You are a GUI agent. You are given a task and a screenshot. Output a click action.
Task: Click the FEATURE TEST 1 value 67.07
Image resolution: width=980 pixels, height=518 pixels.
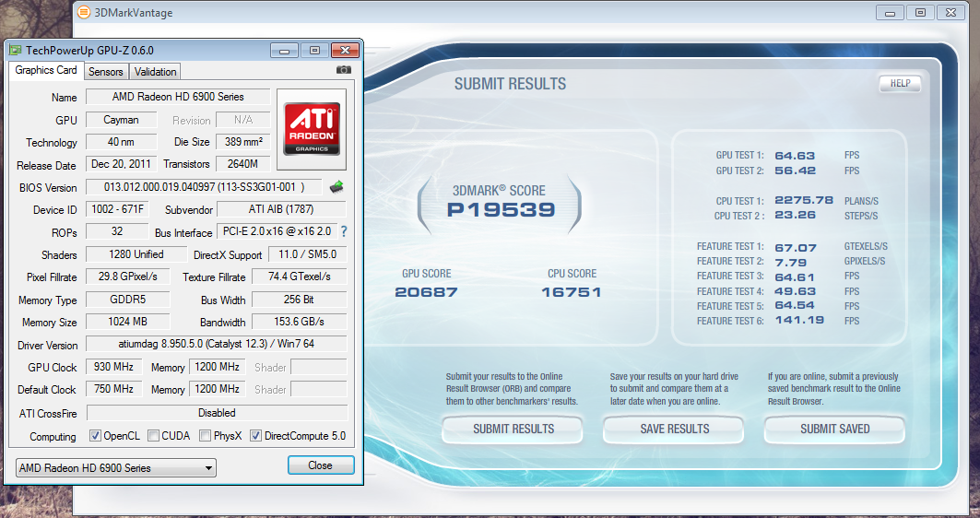[x=796, y=248]
